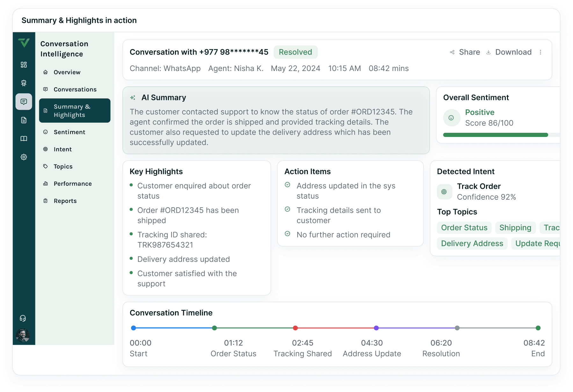573x392 pixels.
Task: Open the user avatar photo
Action: 23,335
